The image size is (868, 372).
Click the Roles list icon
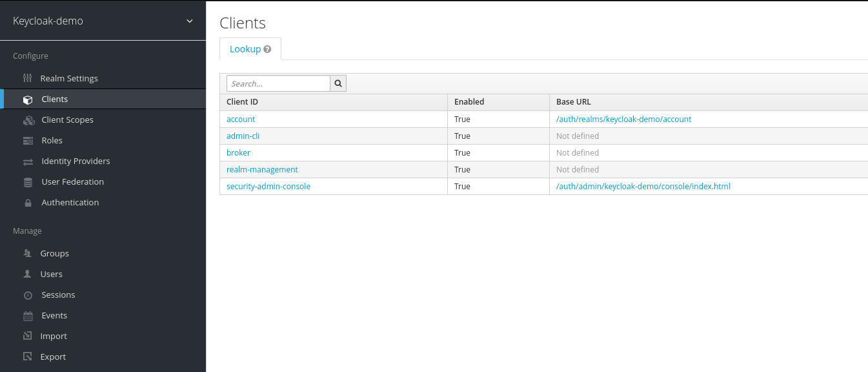28,141
